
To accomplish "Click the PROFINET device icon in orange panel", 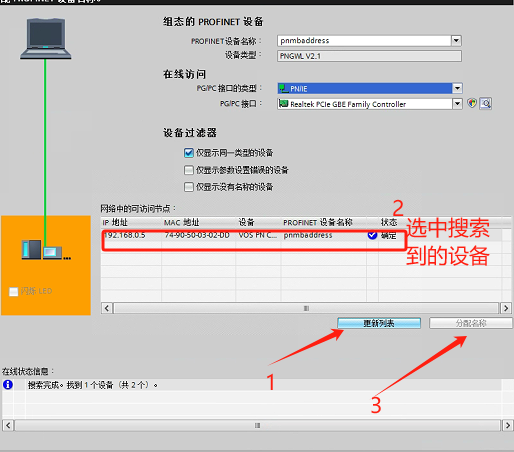I will [46, 250].
